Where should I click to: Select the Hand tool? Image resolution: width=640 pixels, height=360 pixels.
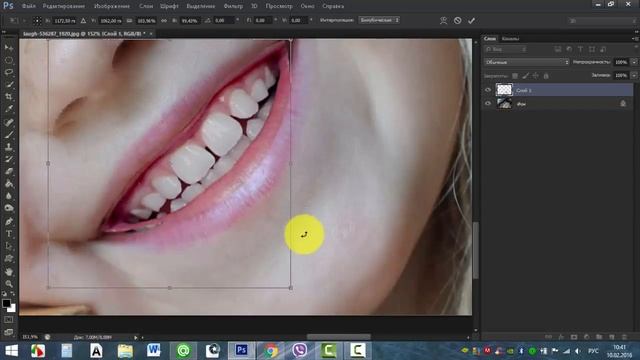[9, 271]
